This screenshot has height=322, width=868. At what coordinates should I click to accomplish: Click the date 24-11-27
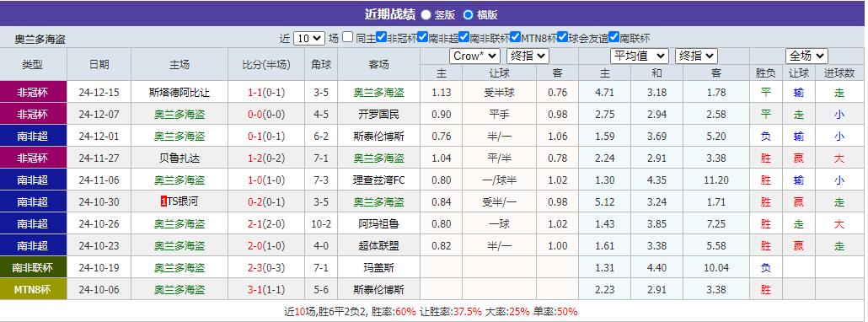pos(99,158)
